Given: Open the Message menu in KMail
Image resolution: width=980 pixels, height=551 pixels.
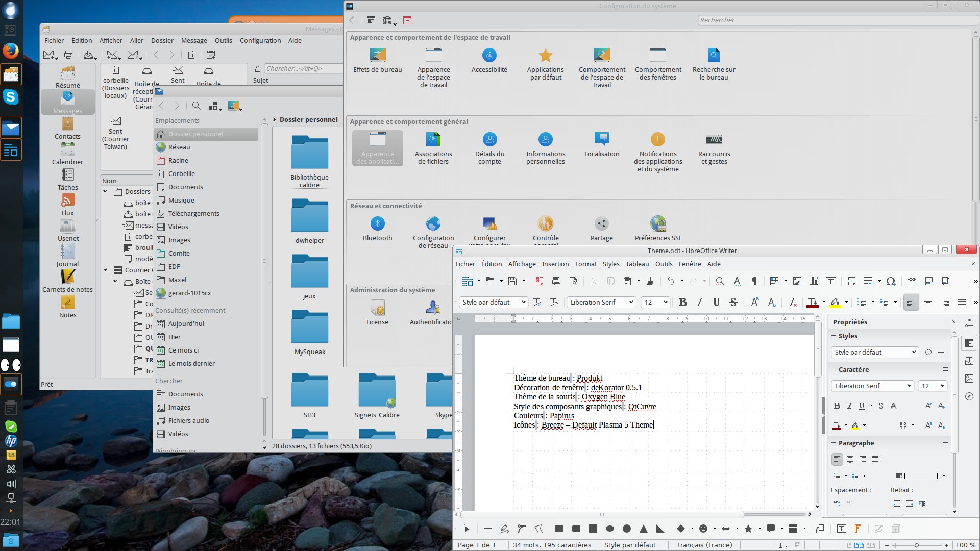Looking at the screenshot, I should click(x=194, y=41).
